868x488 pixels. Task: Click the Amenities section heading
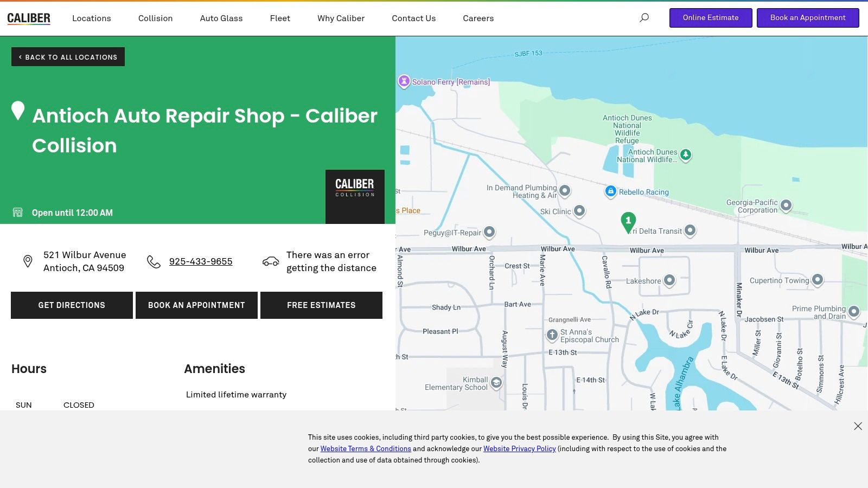click(x=214, y=369)
